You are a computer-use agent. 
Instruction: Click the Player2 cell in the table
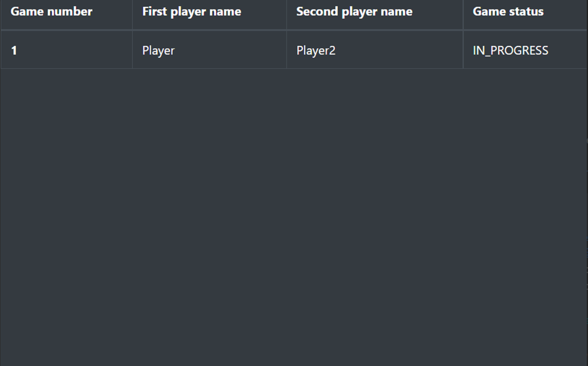coord(316,50)
